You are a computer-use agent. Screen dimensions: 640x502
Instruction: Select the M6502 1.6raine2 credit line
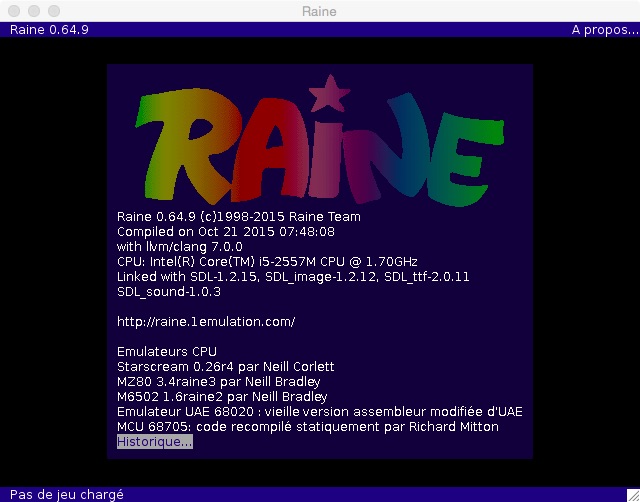tap(221, 397)
